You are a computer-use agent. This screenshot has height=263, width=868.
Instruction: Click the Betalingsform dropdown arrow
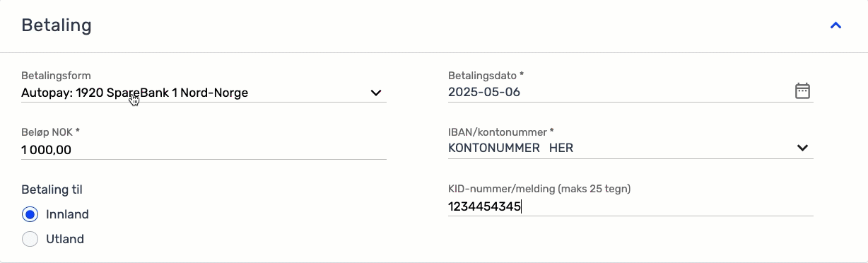pyautogui.click(x=376, y=93)
